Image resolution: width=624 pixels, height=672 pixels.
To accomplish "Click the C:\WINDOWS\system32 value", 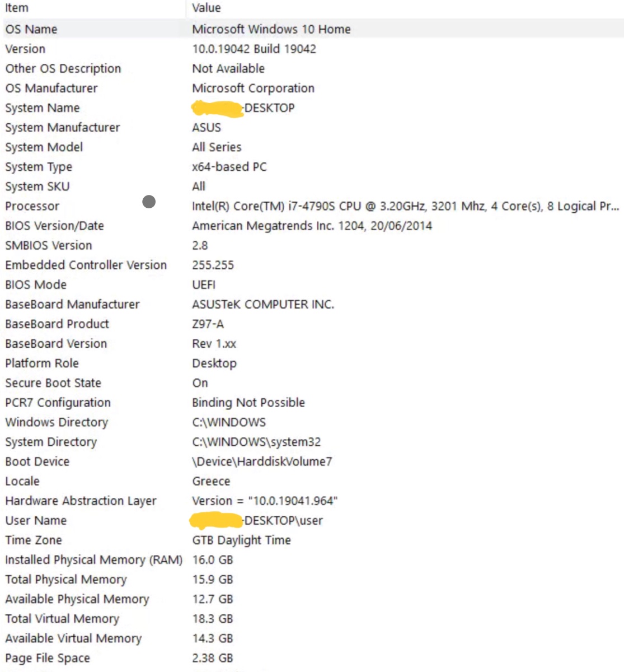I will pos(256,442).
